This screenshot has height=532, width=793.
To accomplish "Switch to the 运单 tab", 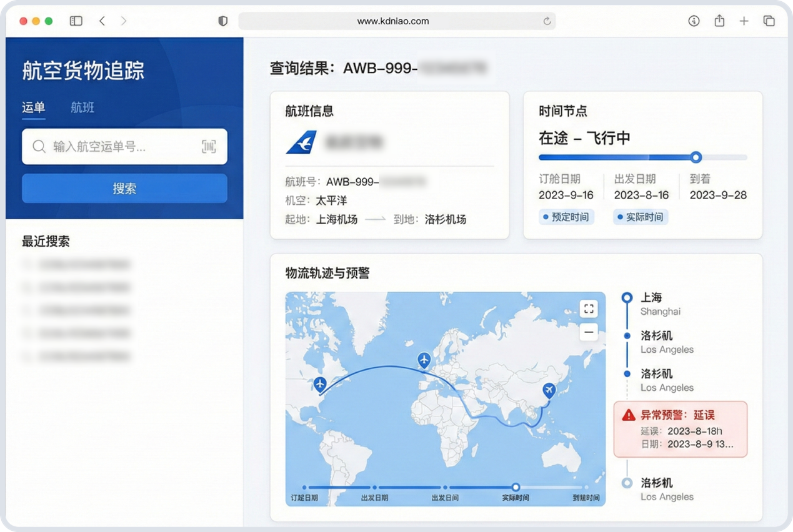I will point(34,107).
